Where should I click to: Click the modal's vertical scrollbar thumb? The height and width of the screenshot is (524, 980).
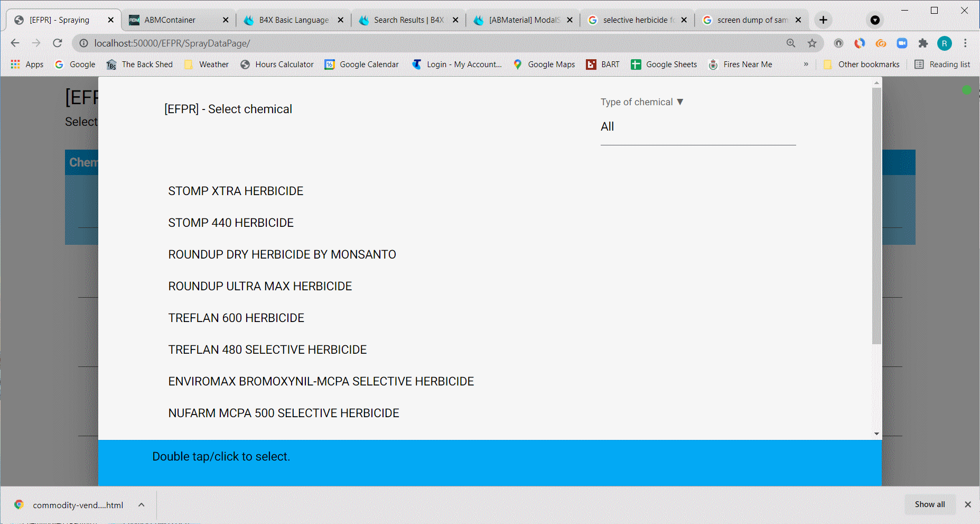point(876,216)
